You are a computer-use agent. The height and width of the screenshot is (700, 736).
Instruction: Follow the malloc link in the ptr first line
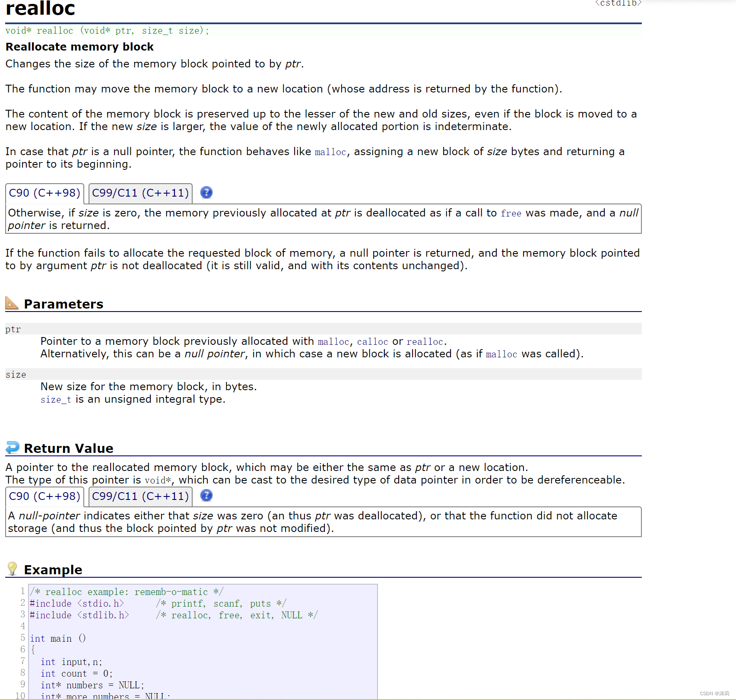pyautogui.click(x=333, y=342)
